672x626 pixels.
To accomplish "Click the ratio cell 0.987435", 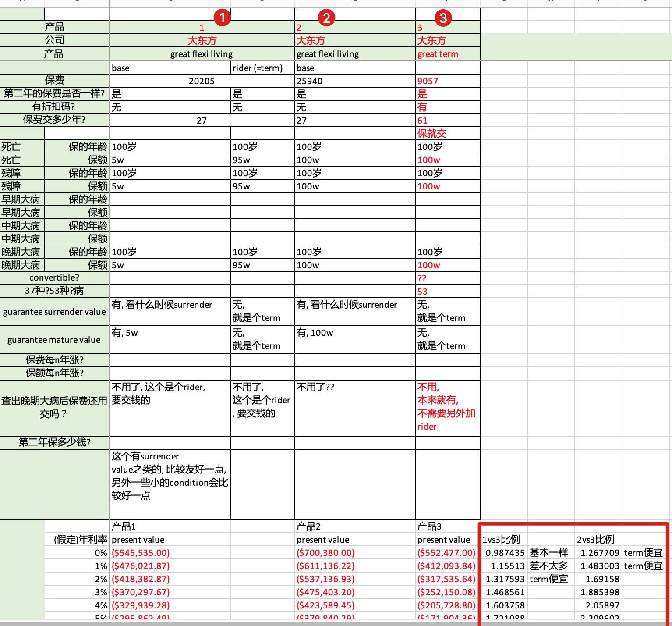I will coord(504,553).
